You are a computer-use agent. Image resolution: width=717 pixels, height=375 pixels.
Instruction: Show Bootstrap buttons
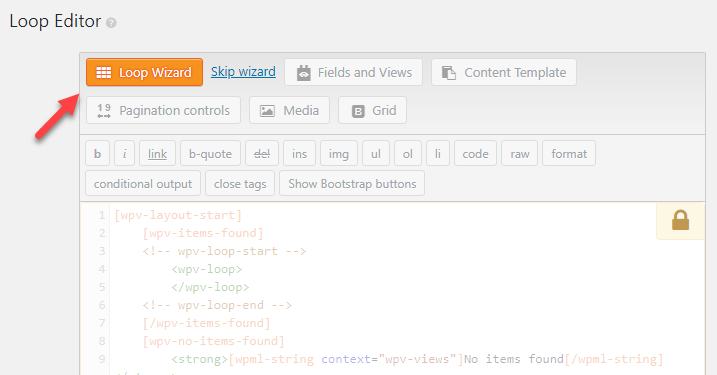352,183
